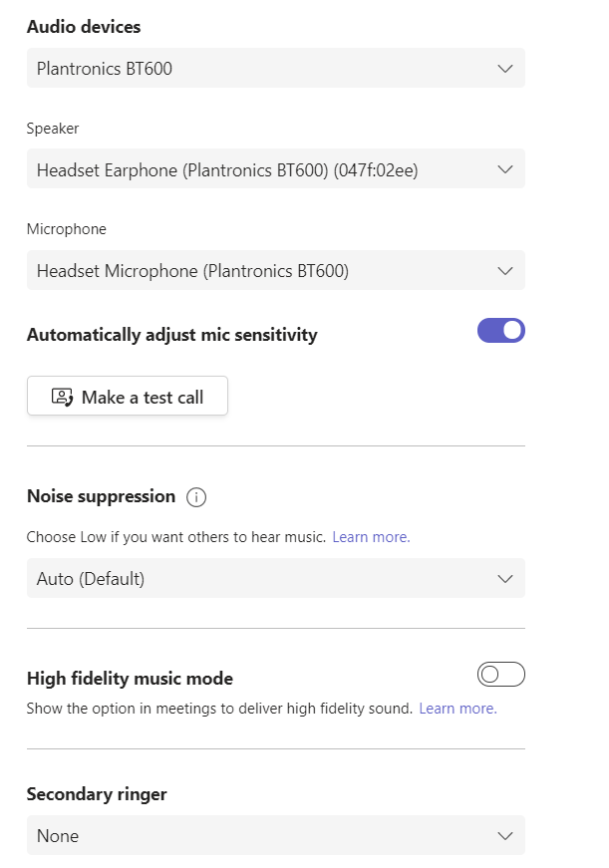
Task: Click the chevron on the Audio devices dropdown
Action: (504, 69)
